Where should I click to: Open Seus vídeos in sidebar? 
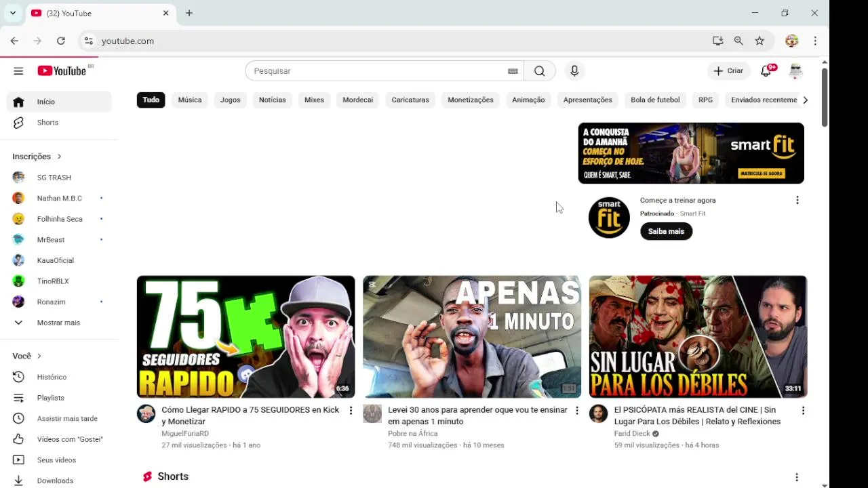click(59, 460)
